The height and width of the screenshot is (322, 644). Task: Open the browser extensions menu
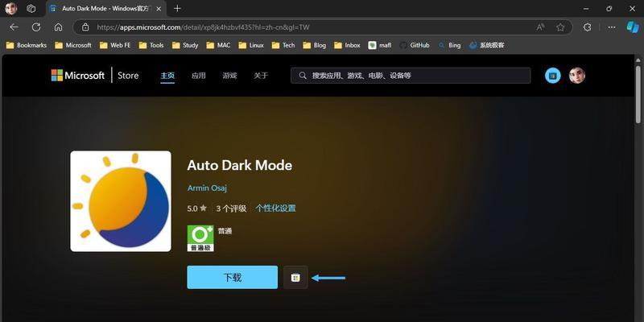pyautogui.click(x=588, y=27)
